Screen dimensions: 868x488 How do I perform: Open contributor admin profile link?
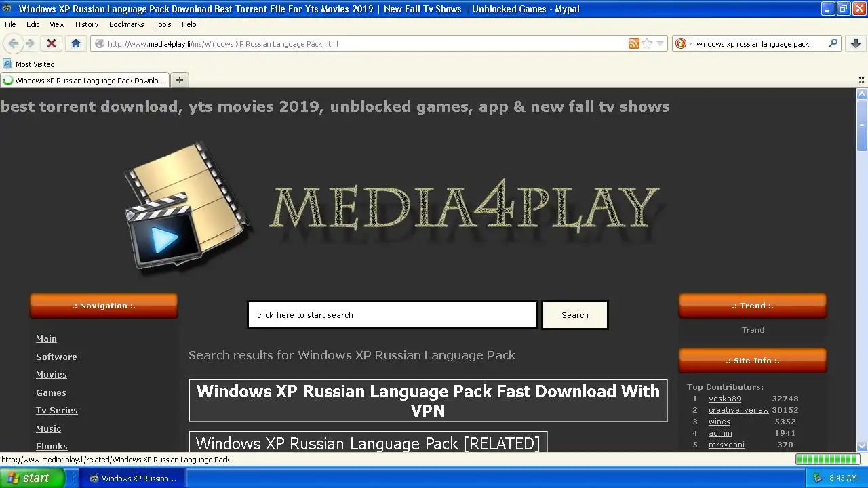720,433
